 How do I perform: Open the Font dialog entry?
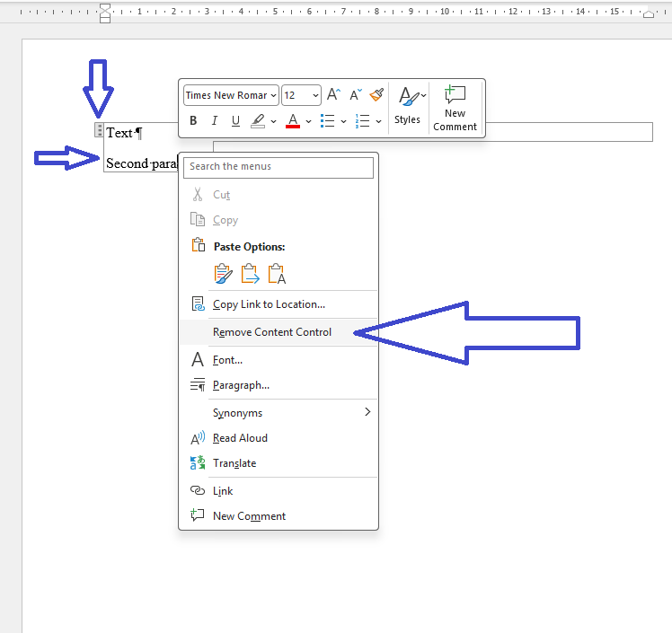pyautogui.click(x=279, y=360)
